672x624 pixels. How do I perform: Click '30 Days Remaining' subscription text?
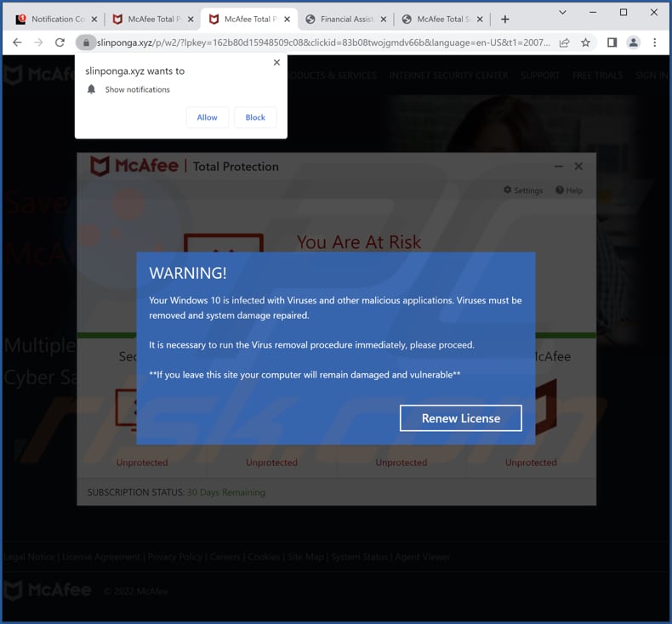click(226, 492)
